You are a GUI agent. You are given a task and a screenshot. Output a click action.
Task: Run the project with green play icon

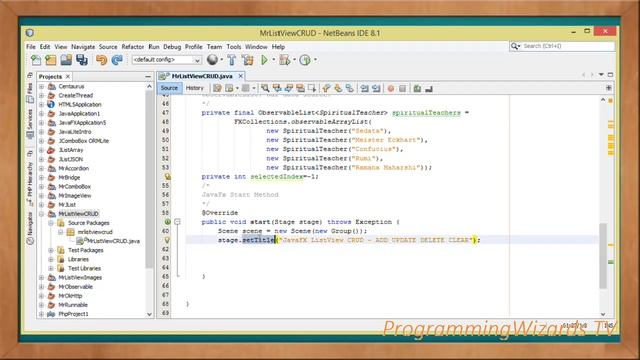pos(264,60)
